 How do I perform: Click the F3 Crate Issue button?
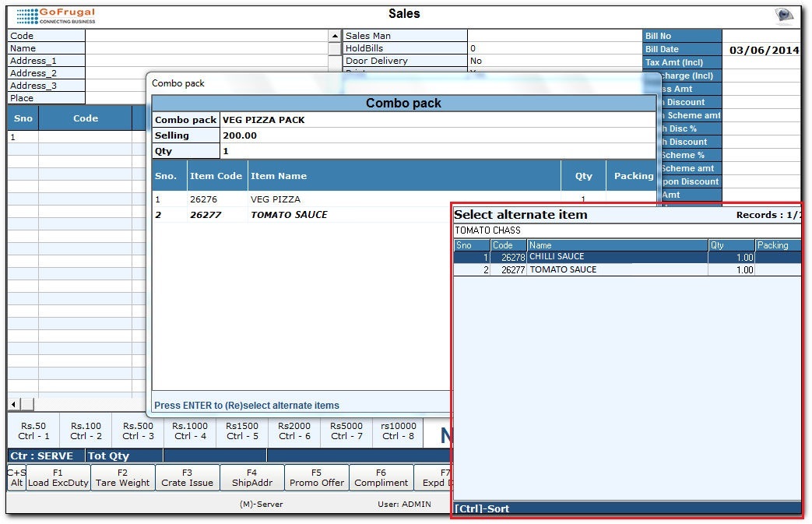pos(187,477)
